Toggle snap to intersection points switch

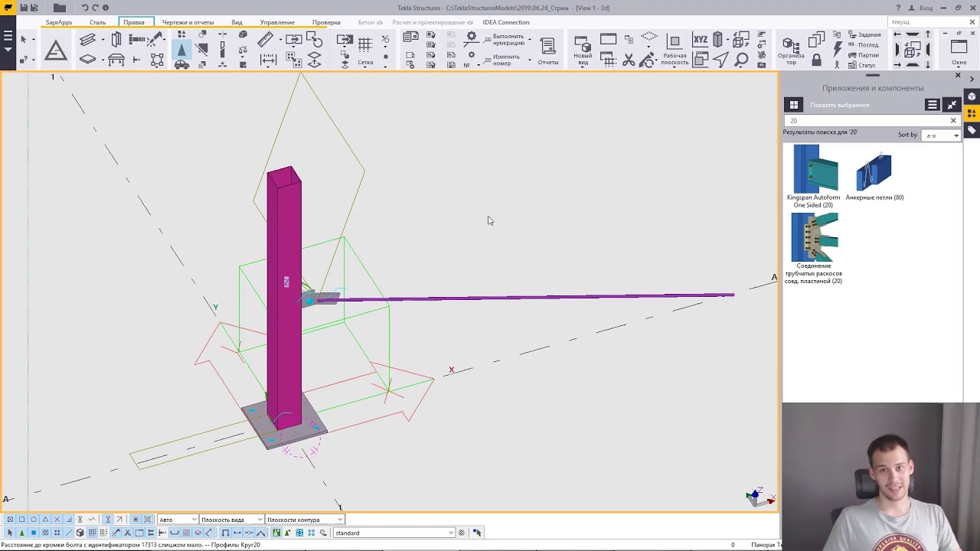57,520
